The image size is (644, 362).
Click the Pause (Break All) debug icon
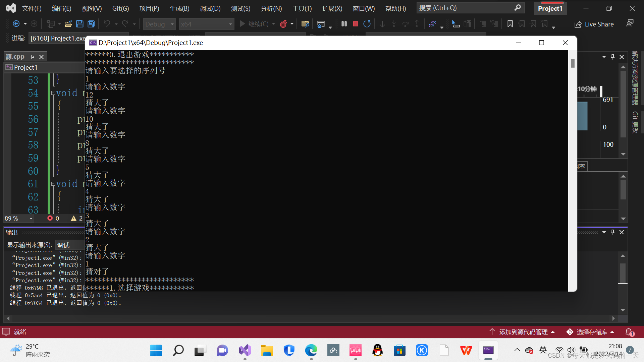point(344,24)
